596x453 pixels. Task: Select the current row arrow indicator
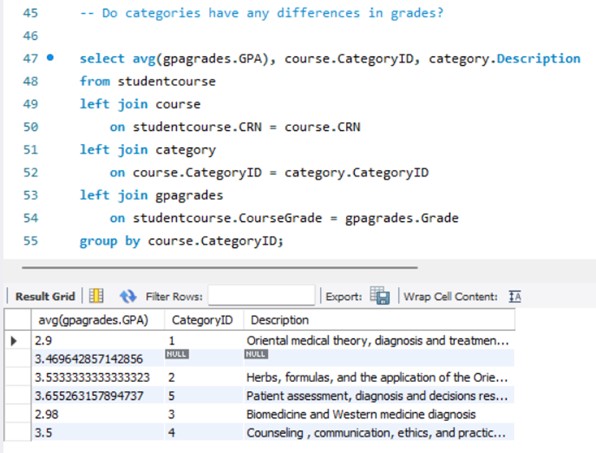click(x=14, y=341)
